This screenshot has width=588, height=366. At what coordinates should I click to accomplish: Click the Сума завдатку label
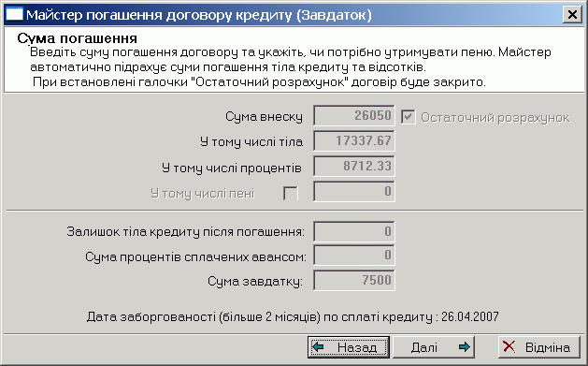(255, 282)
